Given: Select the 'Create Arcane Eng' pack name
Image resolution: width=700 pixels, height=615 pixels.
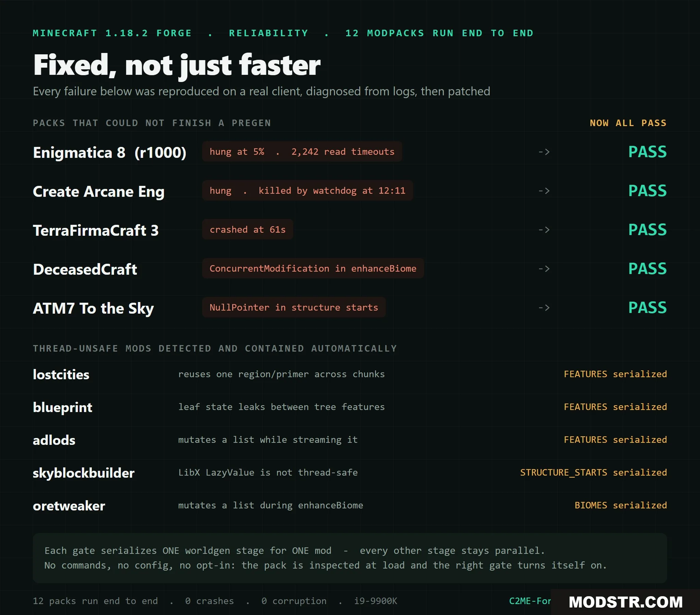Looking at the screenshot, I should 99,192.
